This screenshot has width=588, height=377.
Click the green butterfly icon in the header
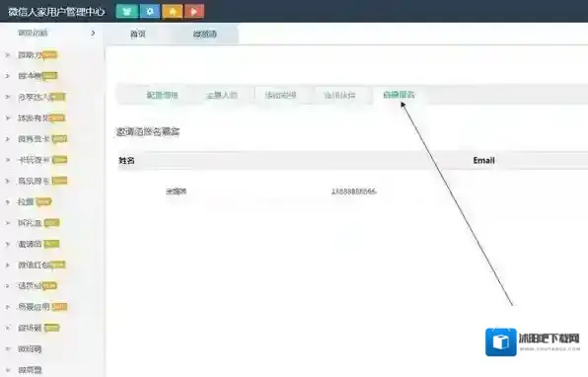tap(127, 11)
